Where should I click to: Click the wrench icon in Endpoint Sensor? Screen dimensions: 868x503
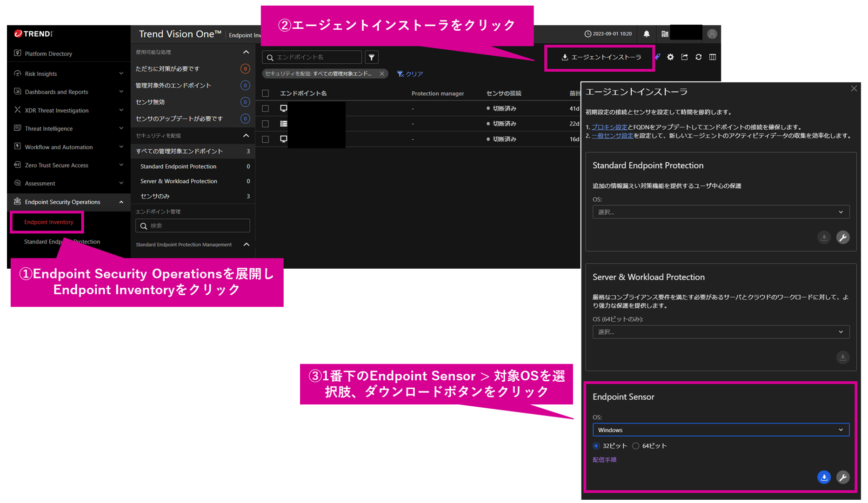(x=843, y=477)
